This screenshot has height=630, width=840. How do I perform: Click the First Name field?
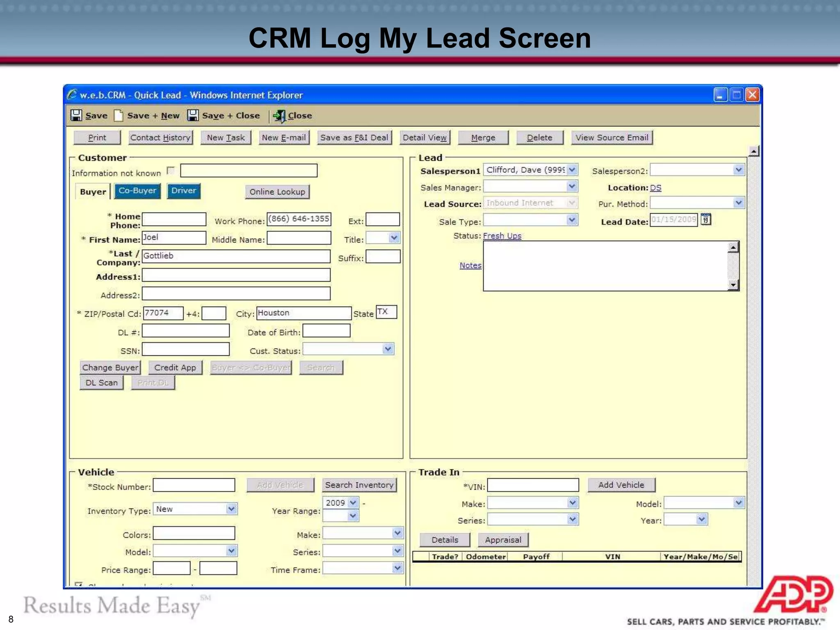(174, 238)
